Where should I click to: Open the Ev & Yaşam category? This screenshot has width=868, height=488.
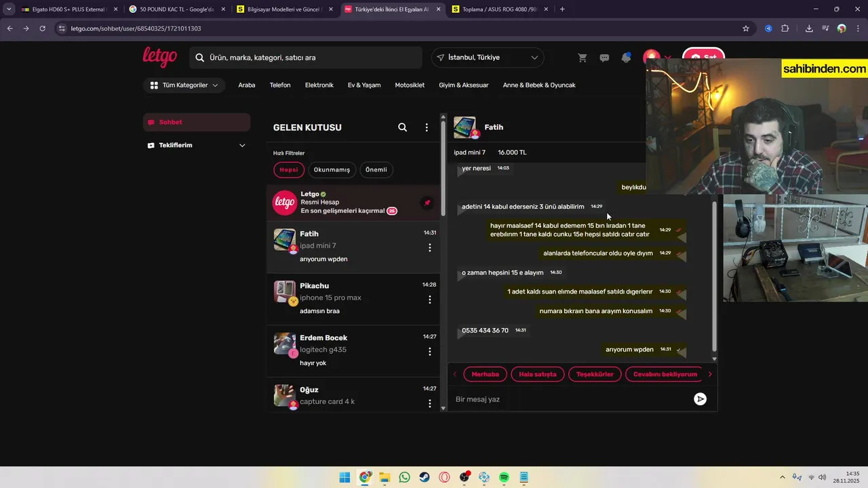[x=364, y=85]
